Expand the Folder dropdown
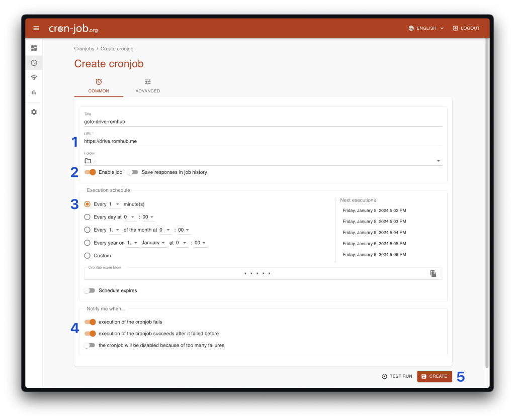This screenshot has height=420, width=515. click(263, 161)
